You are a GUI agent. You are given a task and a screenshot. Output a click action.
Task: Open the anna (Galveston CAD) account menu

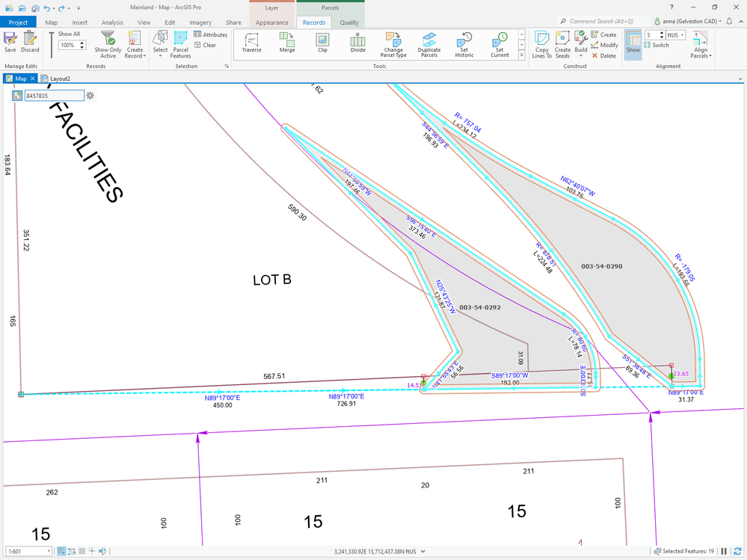click(688, 22)
